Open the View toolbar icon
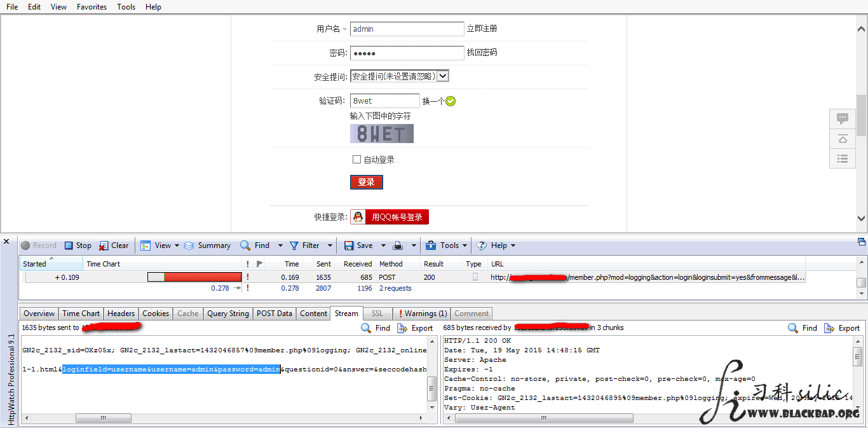The image size is (868, 428). click(x=146, y=245)
